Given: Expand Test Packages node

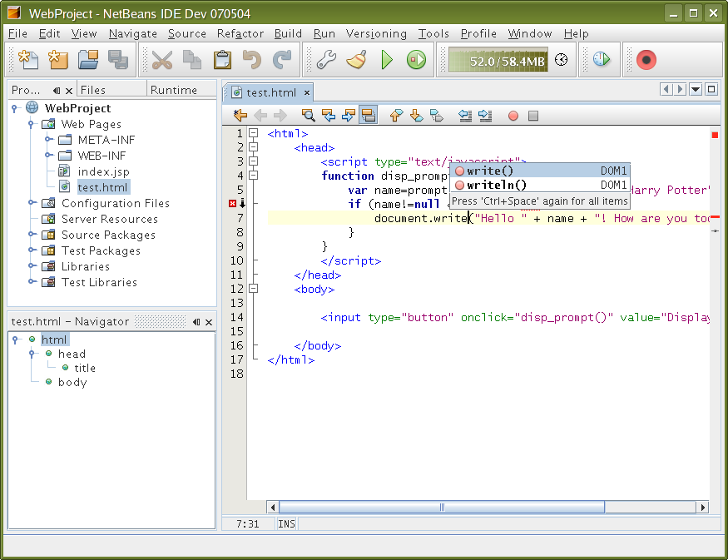Looking at the screenshot, I should (31, 250).
